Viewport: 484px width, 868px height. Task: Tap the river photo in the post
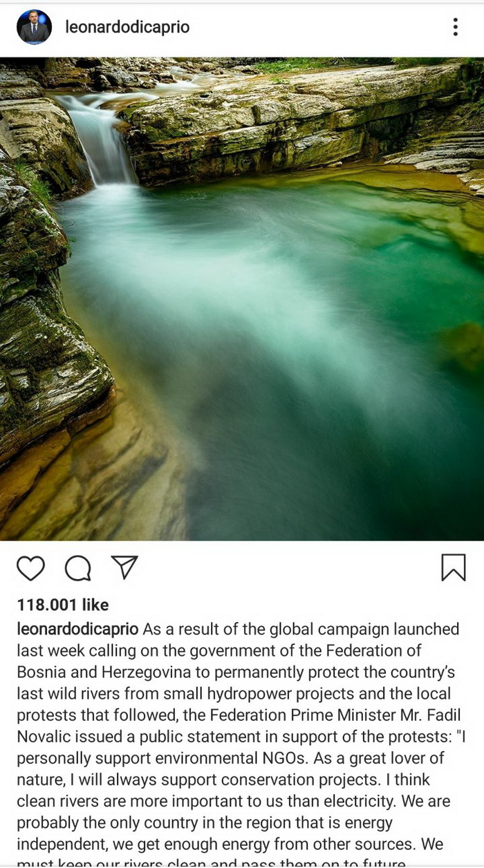click(242, 299)
